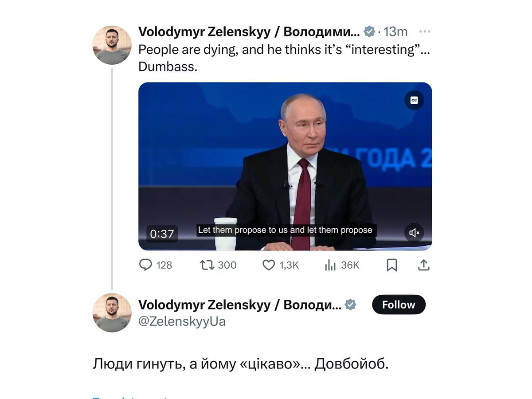
Task: Like the tweet via the heart icon
Action: (x=269, y=265)
